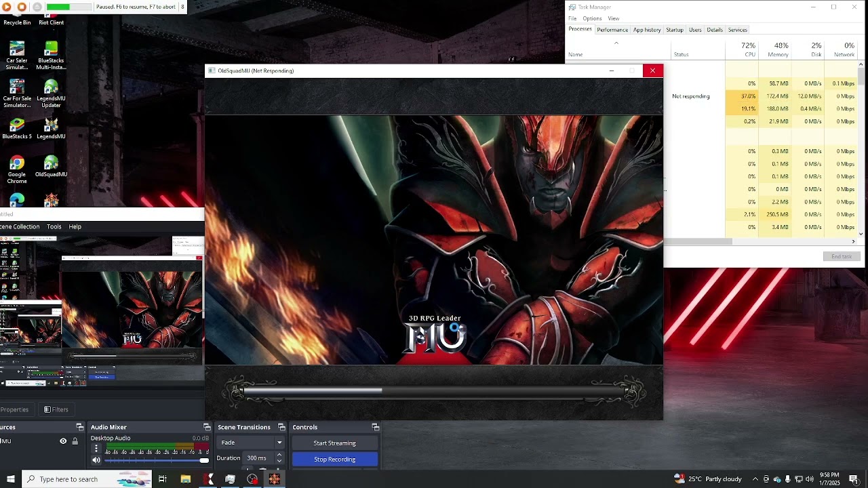868x488 pixels.
Task: Undock the Sources panel
Action: [79, 427]
